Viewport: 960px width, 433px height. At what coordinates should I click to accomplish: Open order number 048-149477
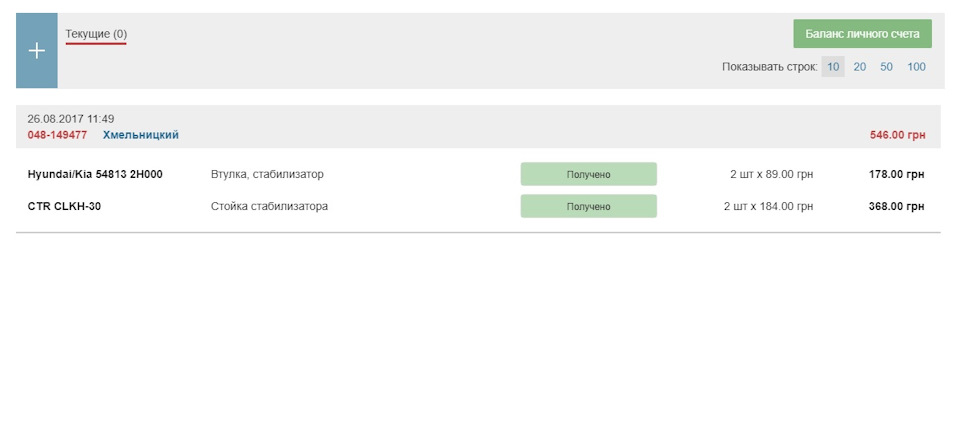coord(57,135)
